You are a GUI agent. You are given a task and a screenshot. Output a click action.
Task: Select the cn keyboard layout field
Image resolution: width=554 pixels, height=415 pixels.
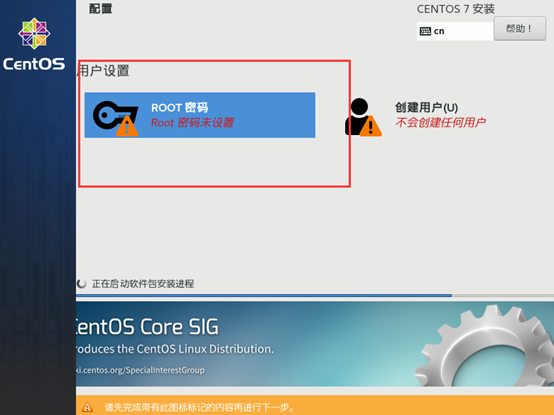tap(455, 31)
